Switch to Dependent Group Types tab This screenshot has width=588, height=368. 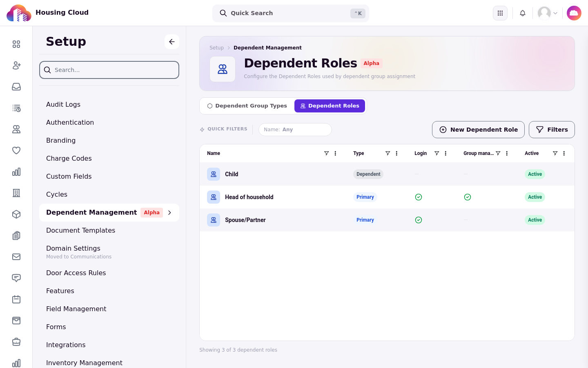pyautogui.click(x=247, y=106)
